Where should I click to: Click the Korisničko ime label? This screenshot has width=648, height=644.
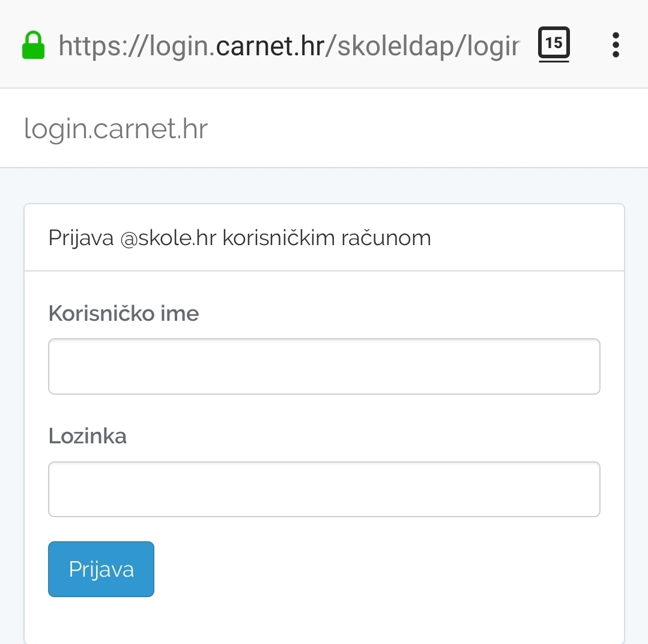pyautogui.click(x=123, y=313)
